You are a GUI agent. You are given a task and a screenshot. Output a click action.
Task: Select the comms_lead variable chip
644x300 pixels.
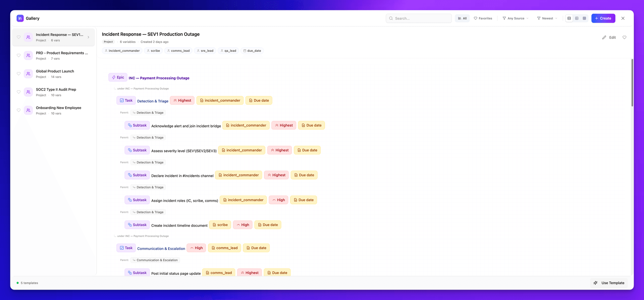178,51
